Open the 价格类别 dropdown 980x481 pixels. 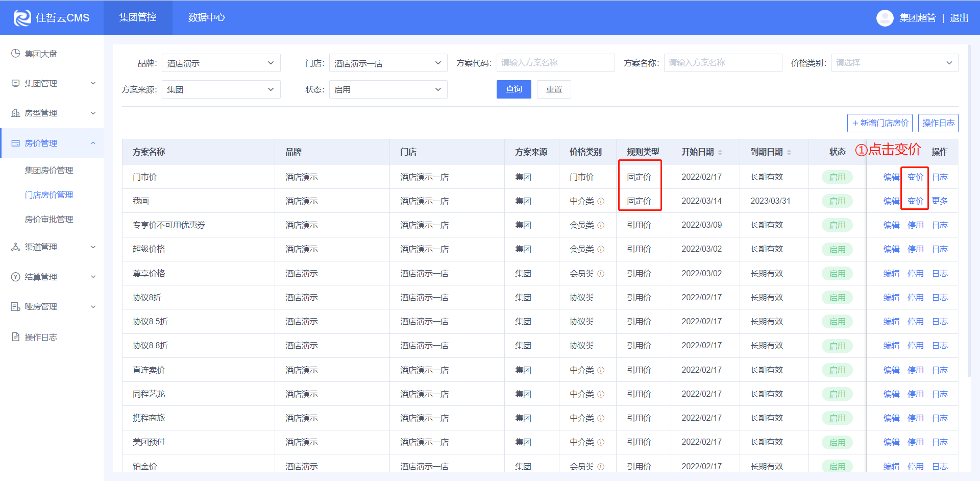coord(895,63)
